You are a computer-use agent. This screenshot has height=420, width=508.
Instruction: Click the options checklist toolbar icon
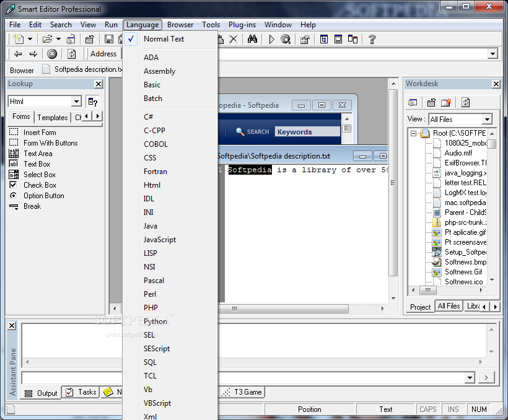305,39
